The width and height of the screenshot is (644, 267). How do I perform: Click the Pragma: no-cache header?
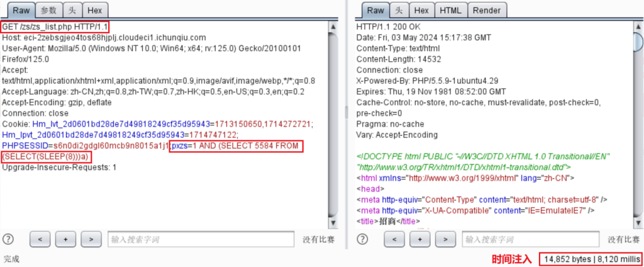390,124
